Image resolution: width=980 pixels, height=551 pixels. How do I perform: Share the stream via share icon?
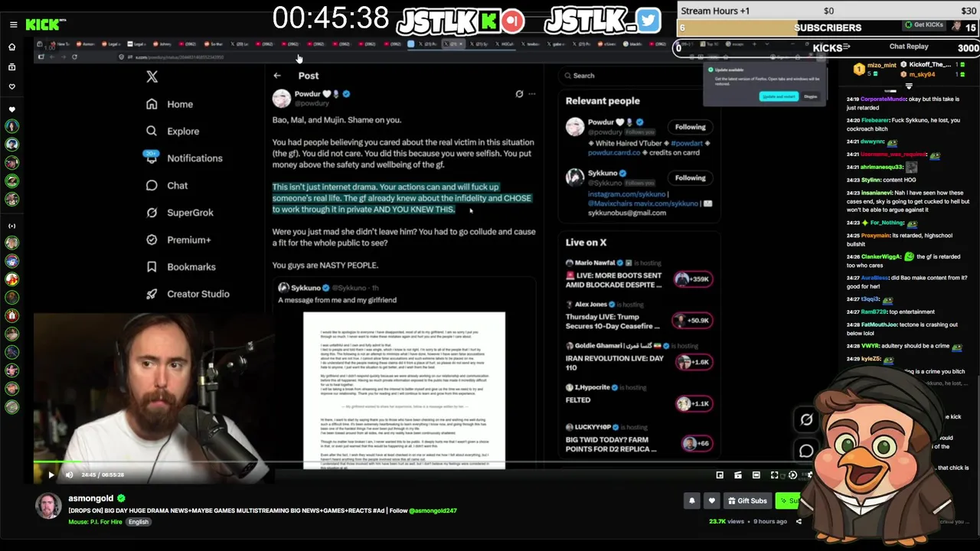point(799,522)
